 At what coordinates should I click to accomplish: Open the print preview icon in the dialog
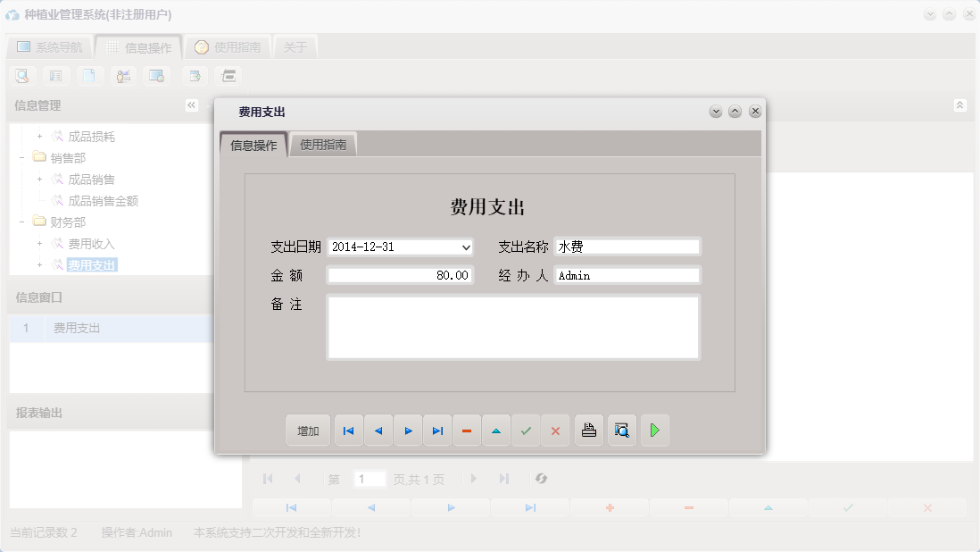point(621,430)
